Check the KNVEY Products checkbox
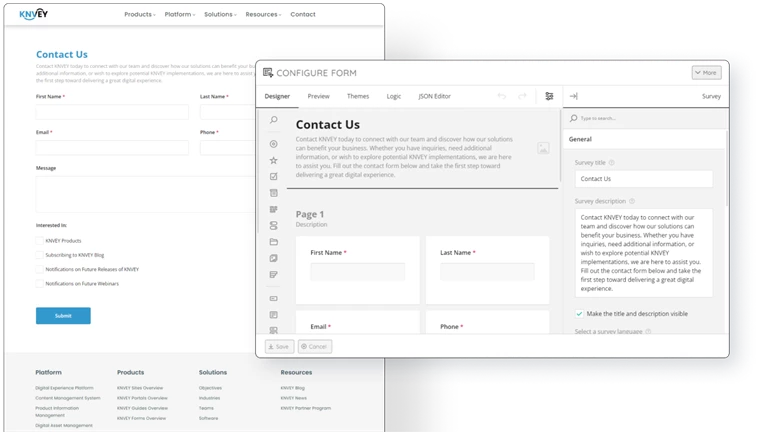This screenshot has width=768, height=432. coord(40,241)
